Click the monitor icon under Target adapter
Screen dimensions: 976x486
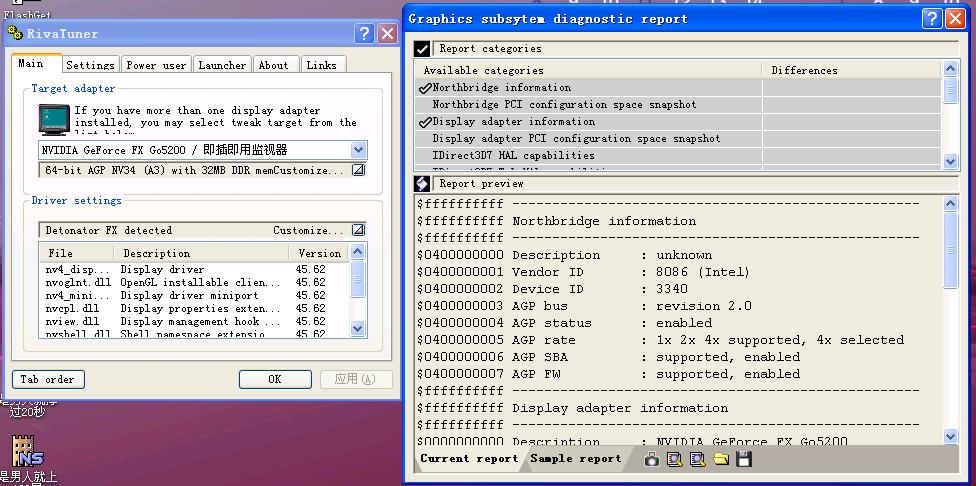(54, 119)
